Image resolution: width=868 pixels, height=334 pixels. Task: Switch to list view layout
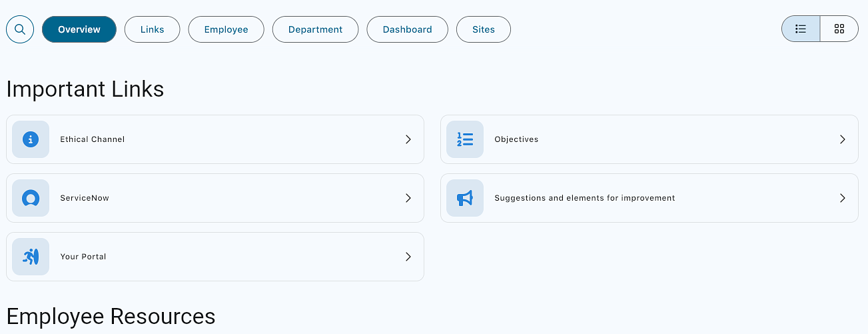[801, 29]
